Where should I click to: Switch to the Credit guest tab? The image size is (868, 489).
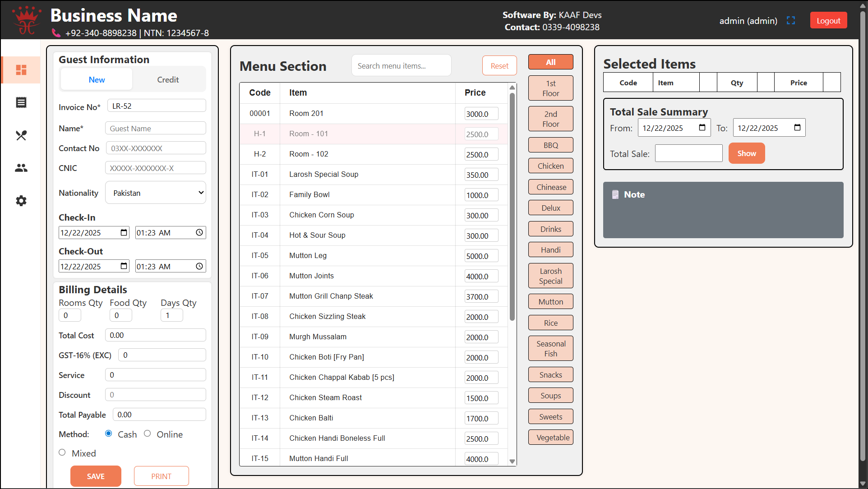pos(168,79)
